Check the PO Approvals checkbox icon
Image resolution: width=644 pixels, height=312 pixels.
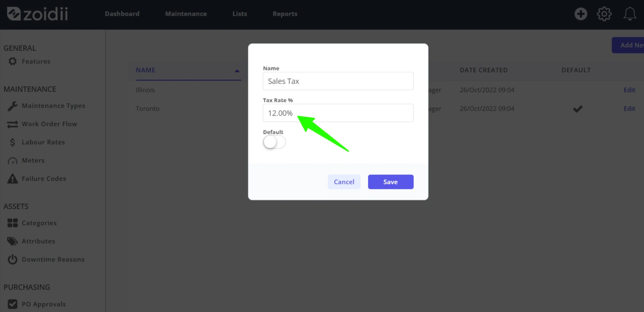(x=13, y=304)
